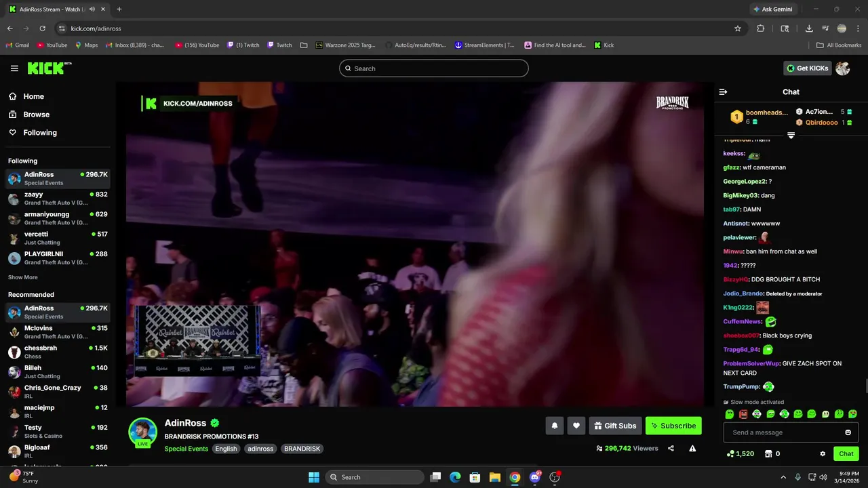Reload the page
The image size is (868, 488).
click(42, 28)
